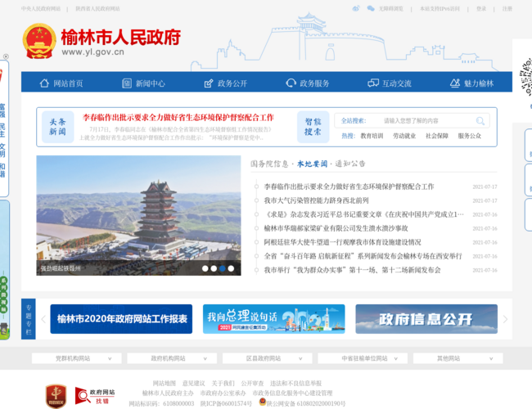Open 网站首页 in the navigation bar
This screenshot has height=409, width=532.
68,83
